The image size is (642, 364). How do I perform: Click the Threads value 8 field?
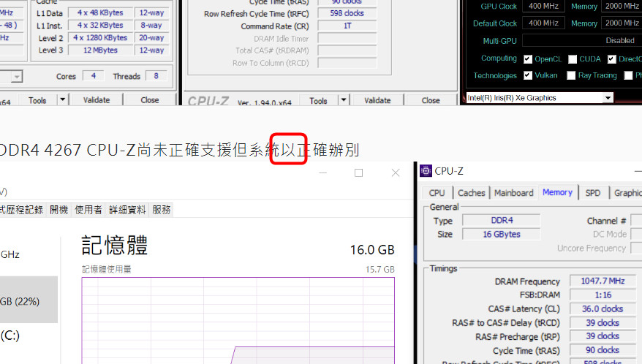[x=156, y=76]
